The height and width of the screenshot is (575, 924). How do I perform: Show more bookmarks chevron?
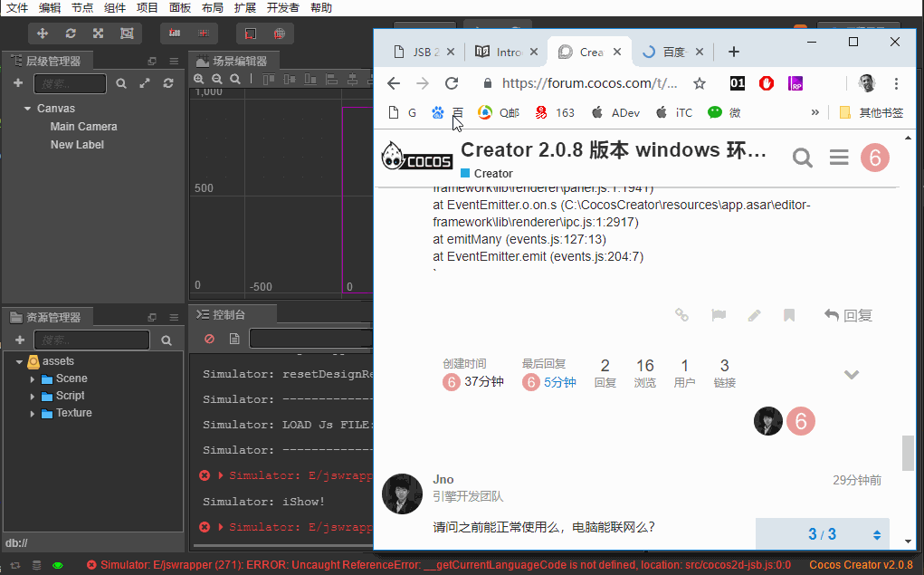pos(815,112)
